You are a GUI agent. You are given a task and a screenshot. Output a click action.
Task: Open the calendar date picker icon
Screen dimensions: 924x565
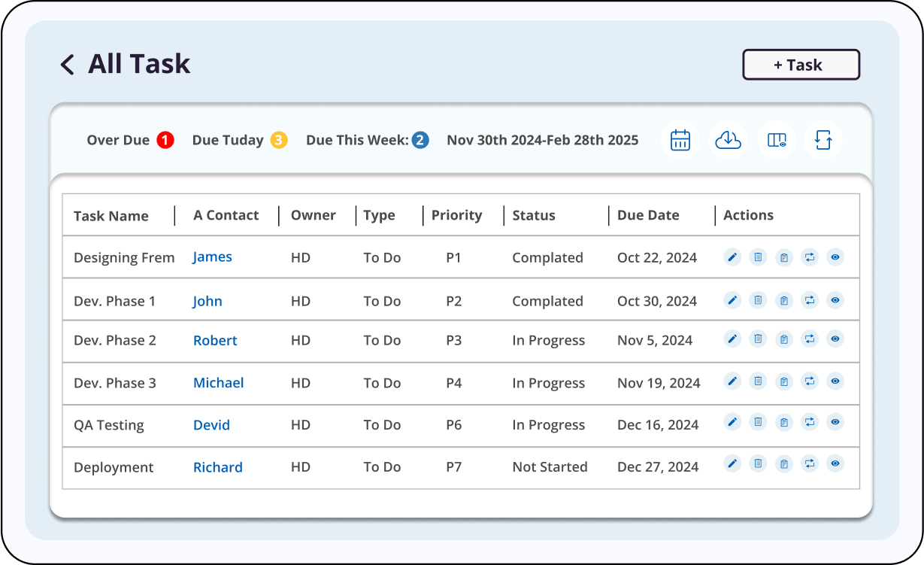680,141
